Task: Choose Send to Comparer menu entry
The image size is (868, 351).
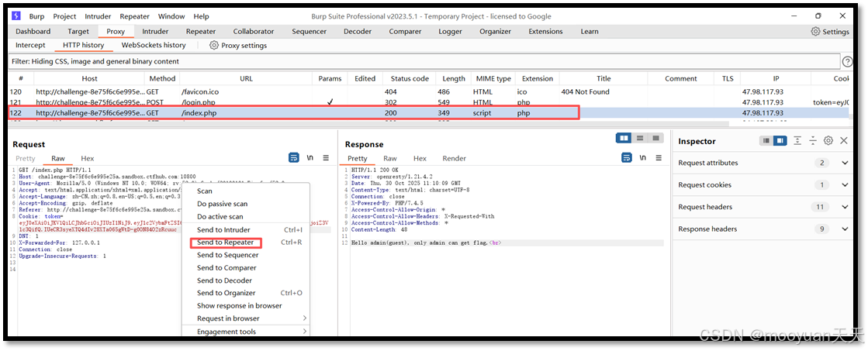Action: (x=227, y=267)
